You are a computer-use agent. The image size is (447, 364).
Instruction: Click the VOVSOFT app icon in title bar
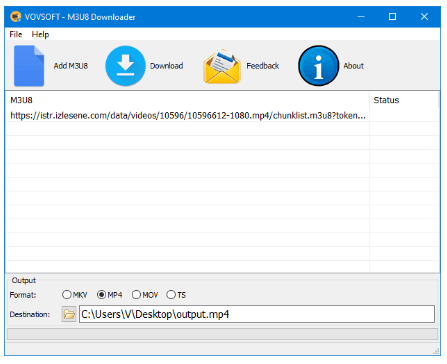[15, 17]
